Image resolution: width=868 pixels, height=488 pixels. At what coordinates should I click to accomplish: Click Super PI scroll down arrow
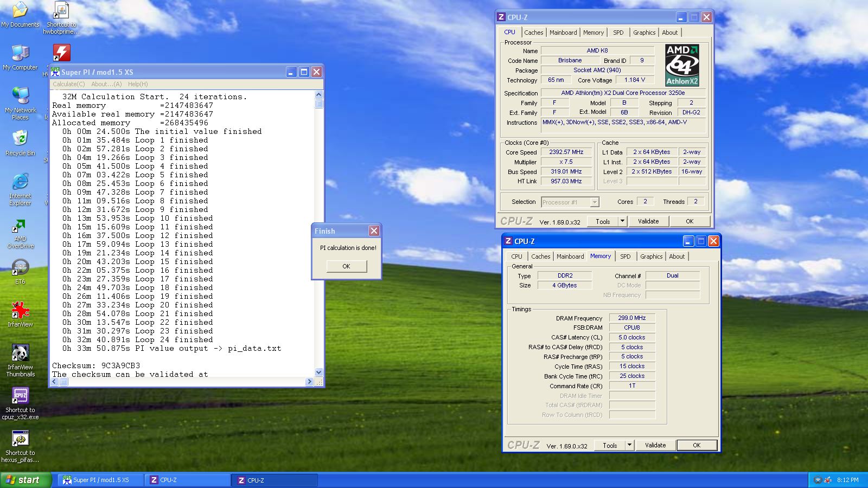click(318, 373)
